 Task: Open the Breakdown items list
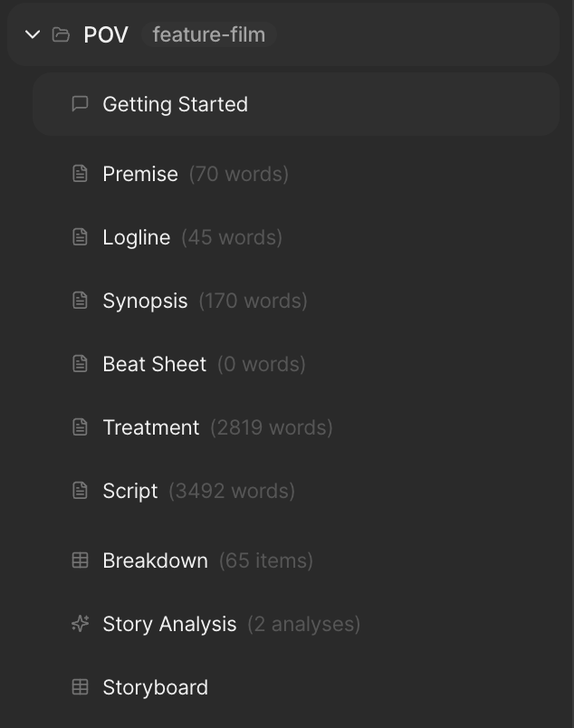coord(156,560)
